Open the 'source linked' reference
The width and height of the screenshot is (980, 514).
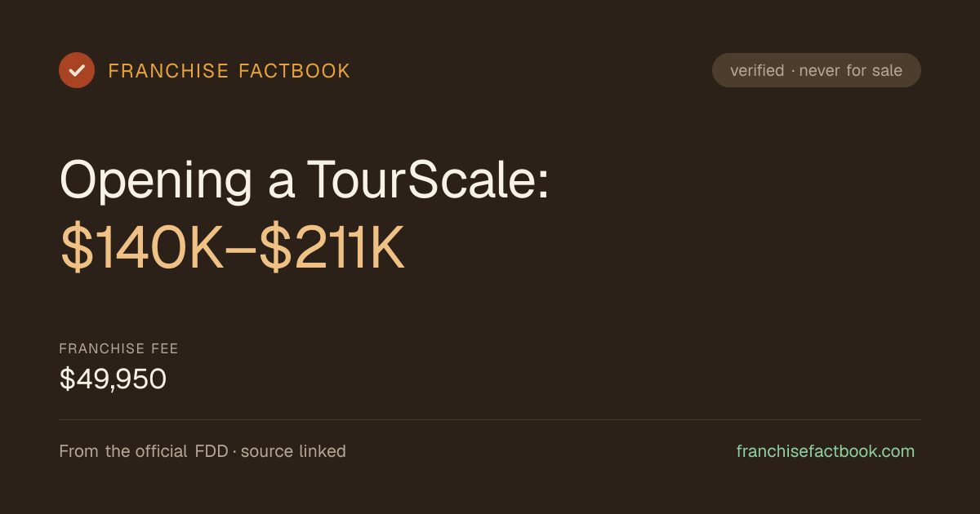pos(293,451)
